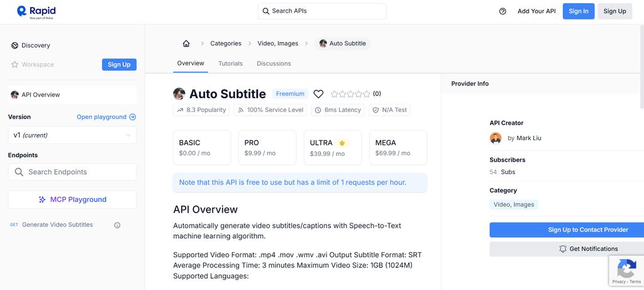644x290 pixels.
Task: Click the Get Notifications button
Action: click(567, 249)
